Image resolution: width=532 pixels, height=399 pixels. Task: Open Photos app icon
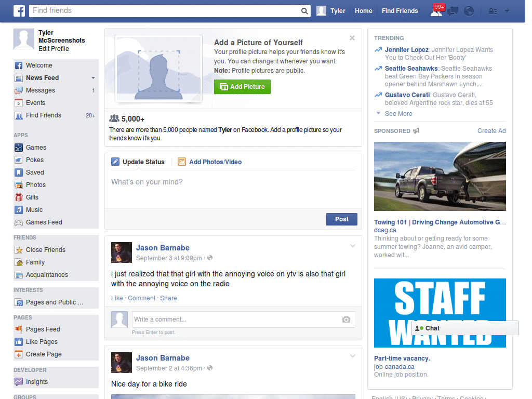click(19, 185)
